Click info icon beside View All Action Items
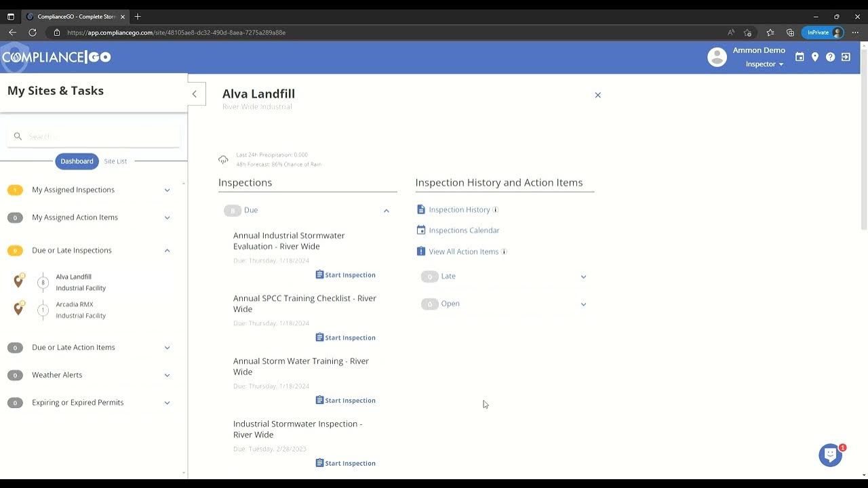Screen dimensions: 868x488 point(504,251)
